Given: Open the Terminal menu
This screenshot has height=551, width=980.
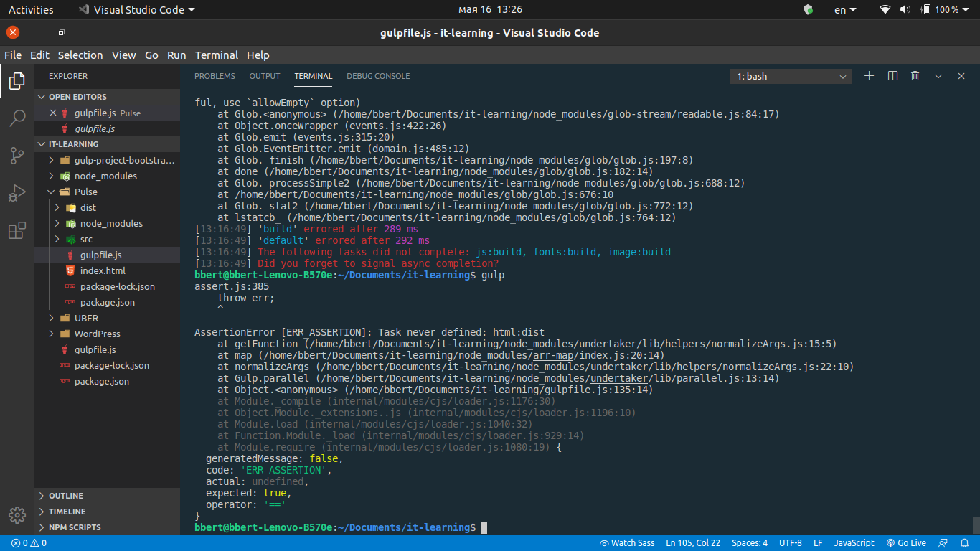Looking at the screenshot, I should pos(217,55).
